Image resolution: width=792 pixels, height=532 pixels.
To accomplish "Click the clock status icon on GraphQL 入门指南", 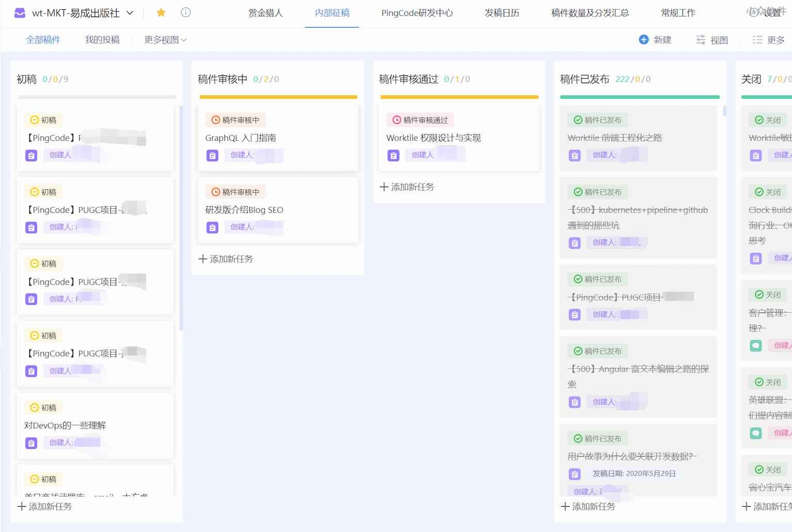I will coord(216,120).
